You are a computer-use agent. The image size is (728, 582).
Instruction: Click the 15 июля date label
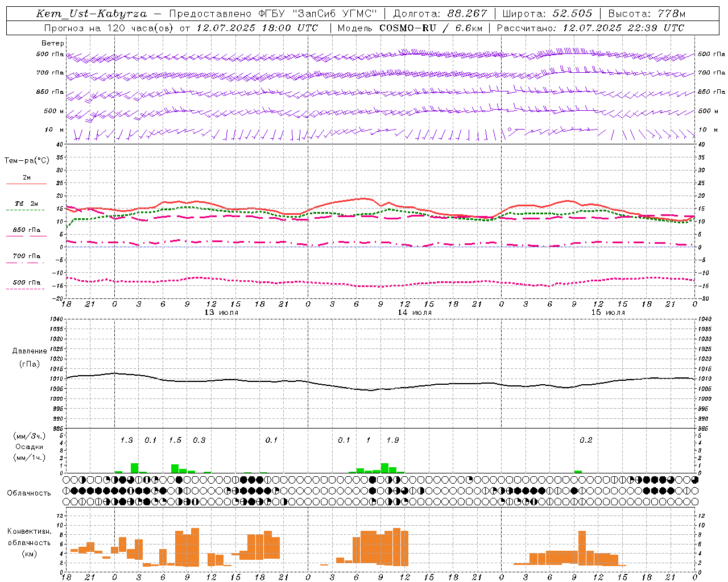tap(607, 313)
